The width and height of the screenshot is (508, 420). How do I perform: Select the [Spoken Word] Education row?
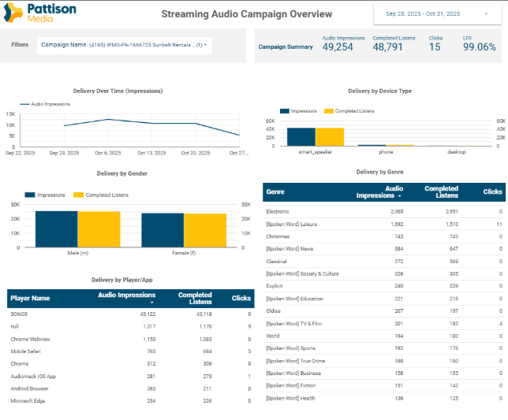[x=384, y=299]
